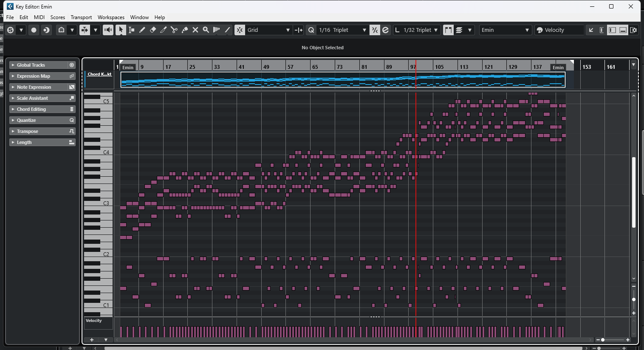Expand the Quantize section
644x350 pixels.
[13, 120]
